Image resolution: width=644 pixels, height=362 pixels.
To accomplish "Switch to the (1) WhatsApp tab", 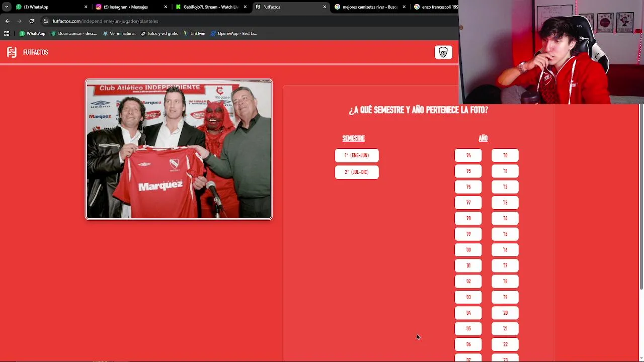I will (50, 7).
